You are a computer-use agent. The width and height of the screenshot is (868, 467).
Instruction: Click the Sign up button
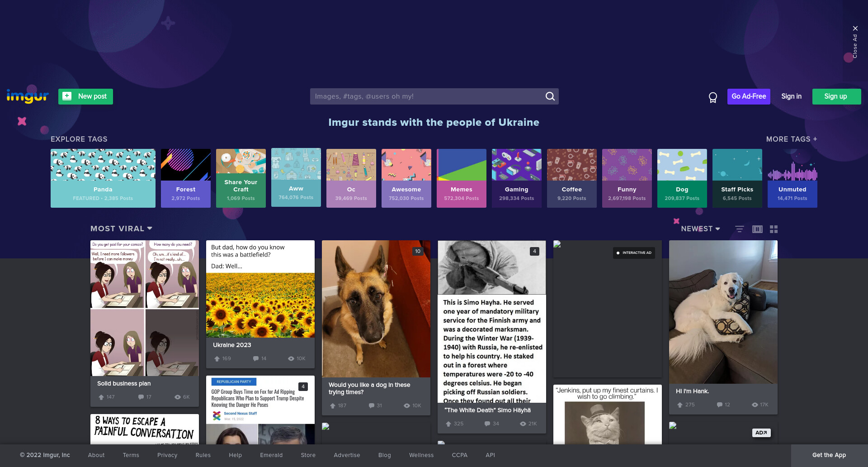(836, 96)
